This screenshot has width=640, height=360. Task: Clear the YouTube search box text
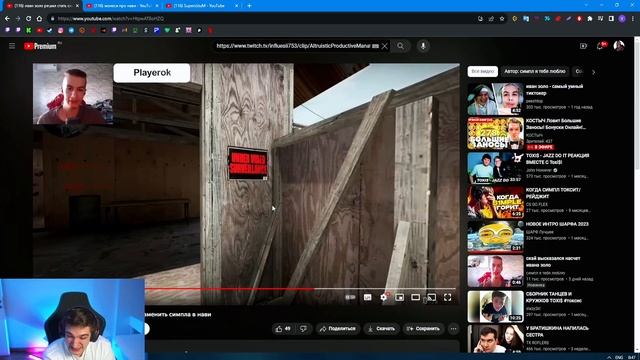384,46
